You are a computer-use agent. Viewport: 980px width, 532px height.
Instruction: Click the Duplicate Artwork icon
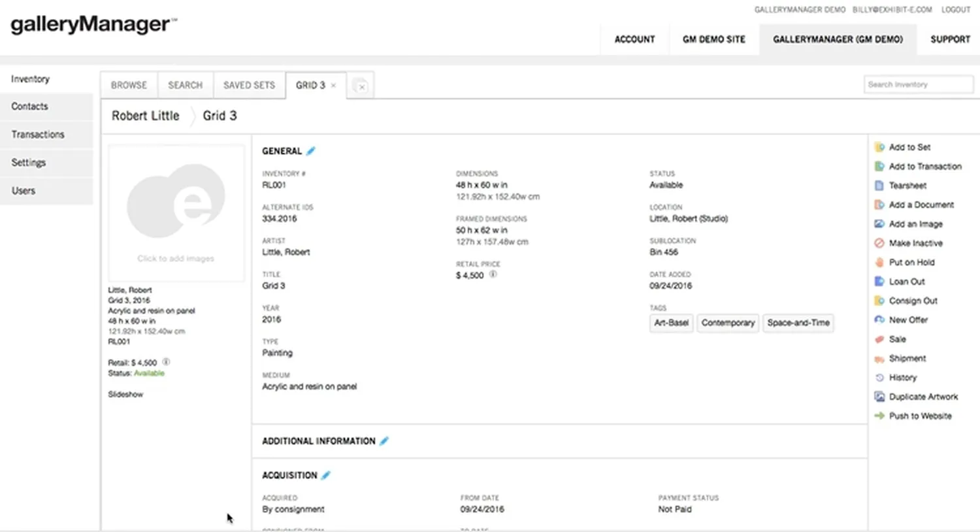tap(879, 397)
